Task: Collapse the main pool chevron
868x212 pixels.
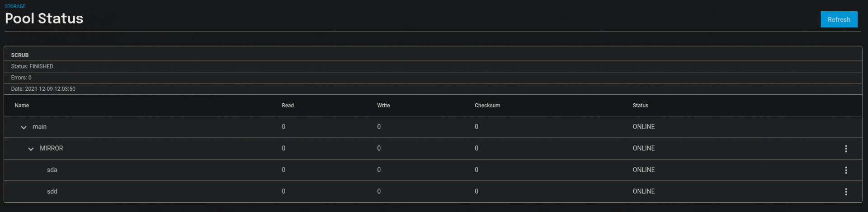Action: 24,127
